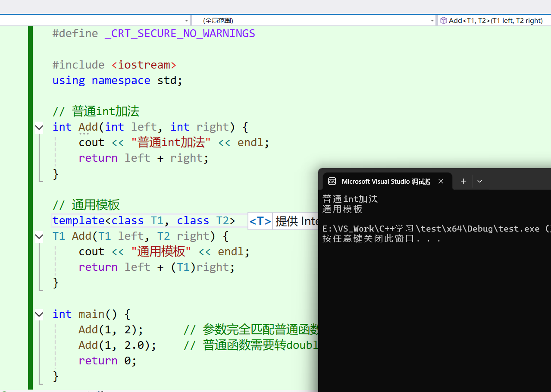Collapse the int Add function block
The image size is (551, 392).
39,128
